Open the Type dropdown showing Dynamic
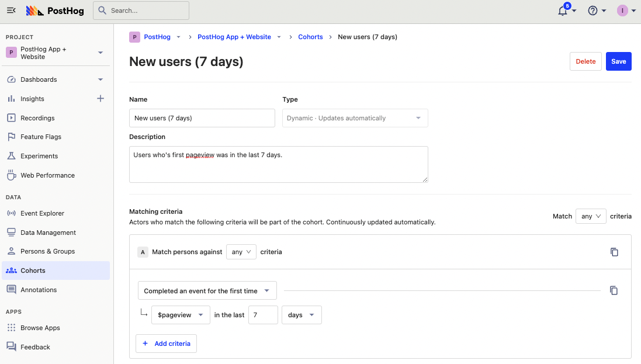This screenshot has height=364, width=641. (x=355, y=117)
